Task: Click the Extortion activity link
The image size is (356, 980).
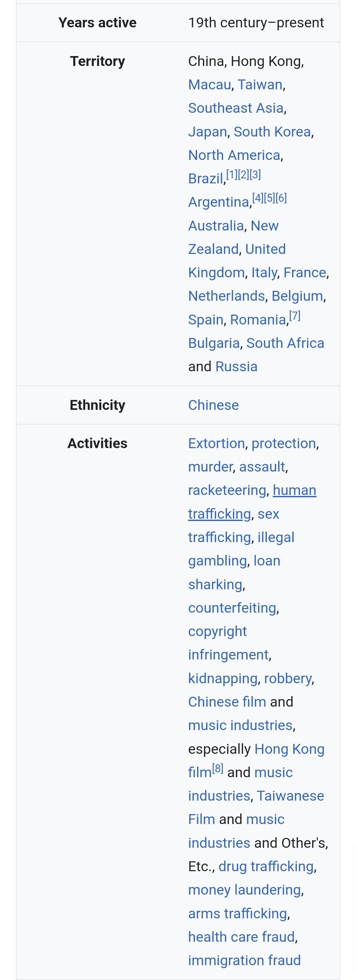Action: coord(216,444)
